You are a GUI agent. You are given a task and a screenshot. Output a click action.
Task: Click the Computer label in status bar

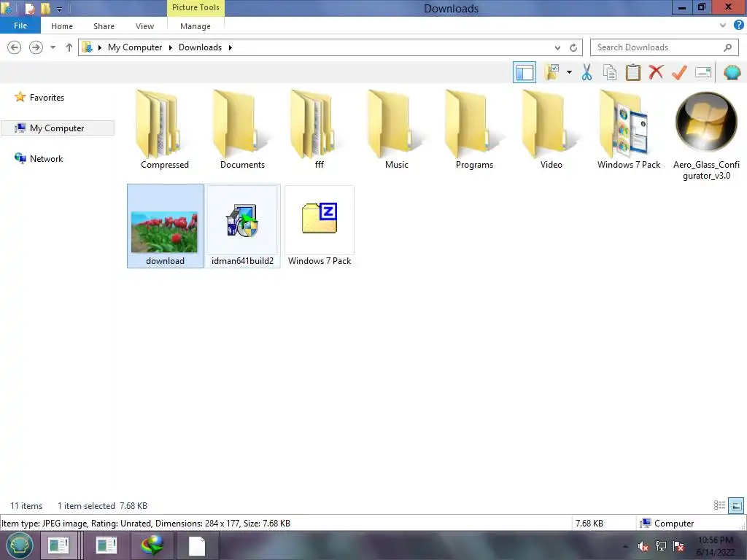pyautogui.click(x=674, y=523)
